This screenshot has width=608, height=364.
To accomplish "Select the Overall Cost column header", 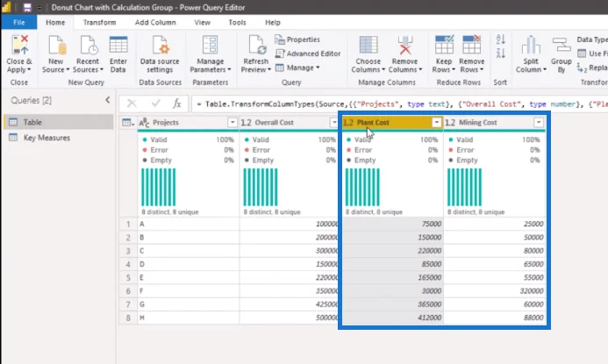I will coord(290,123).
